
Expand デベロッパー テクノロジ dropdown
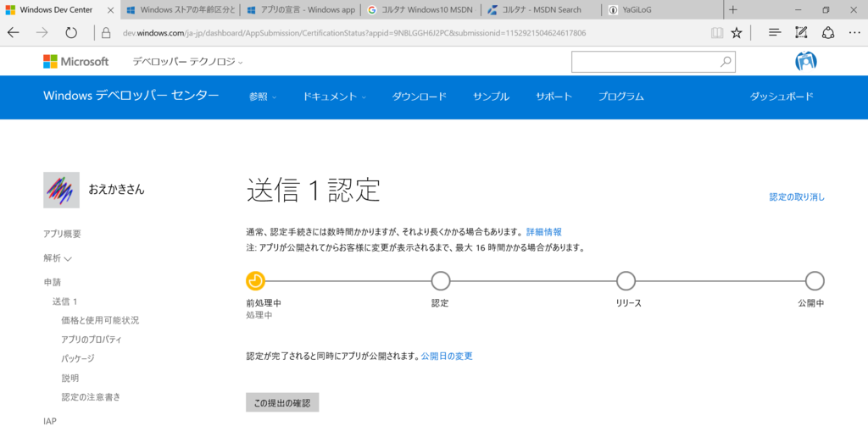point(187,62)
